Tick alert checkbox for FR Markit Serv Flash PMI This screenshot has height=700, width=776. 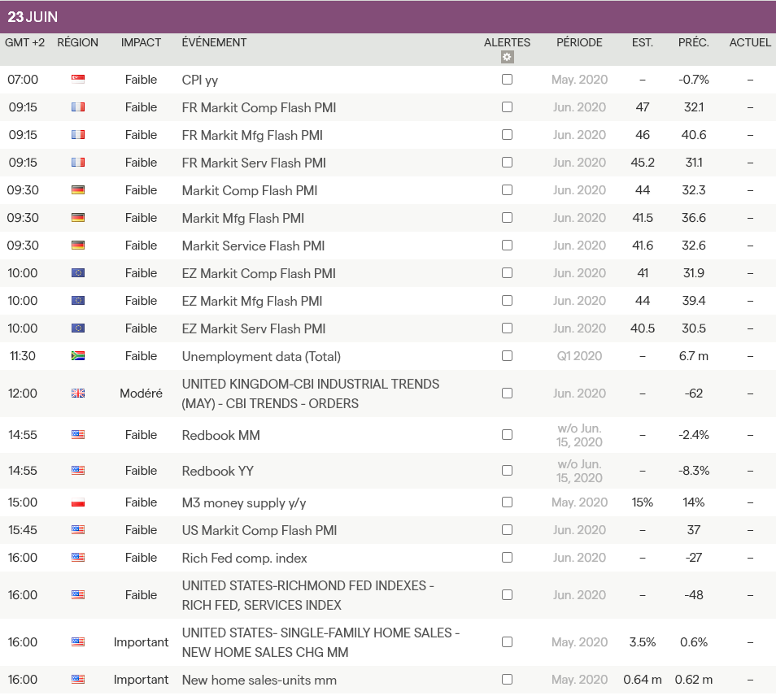click(x=507, y=163)
